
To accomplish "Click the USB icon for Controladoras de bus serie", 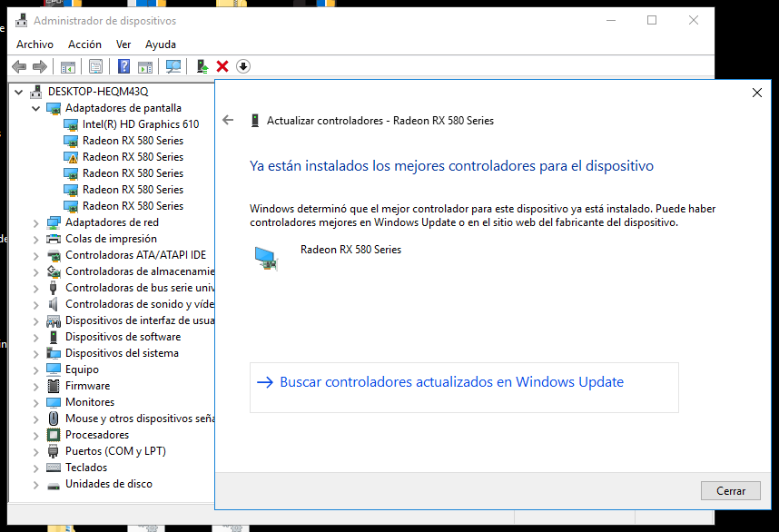I will coord(54,288).
